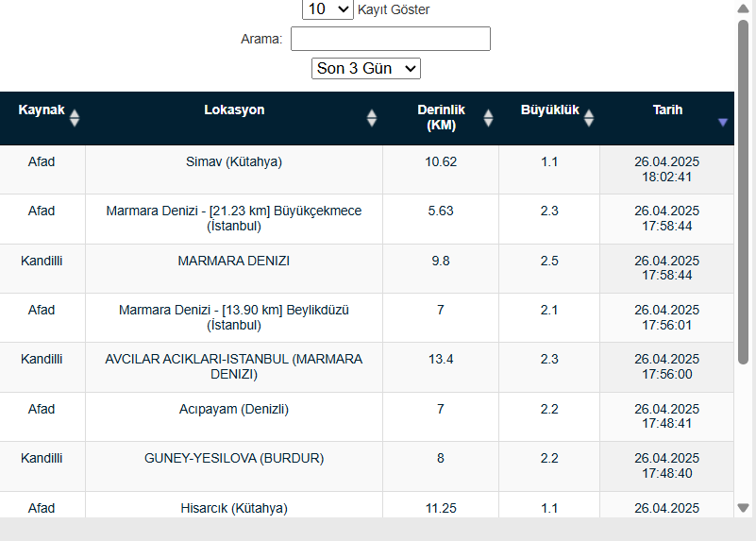Click the scrollbar down arrow

click(x=743, y=508)
